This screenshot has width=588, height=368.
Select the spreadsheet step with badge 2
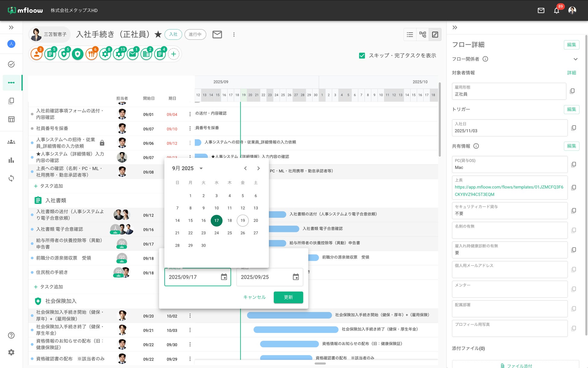point(146,54)
